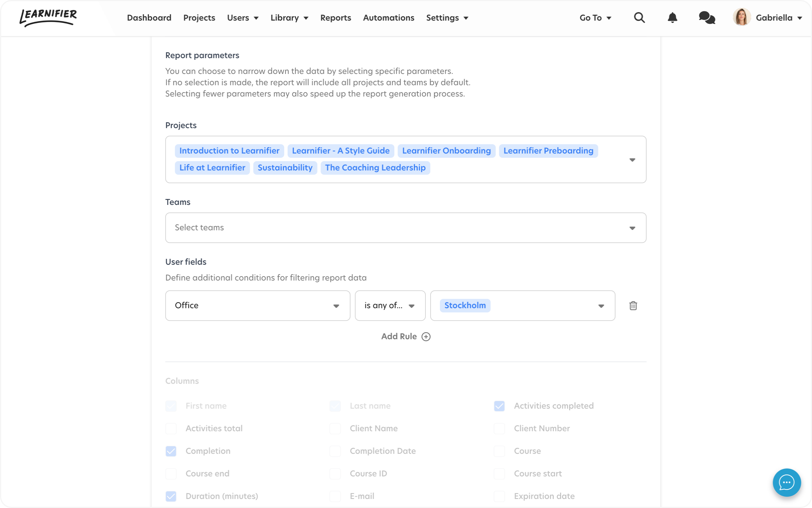
Task: Open the search magnifier icon
Action: 639,17
